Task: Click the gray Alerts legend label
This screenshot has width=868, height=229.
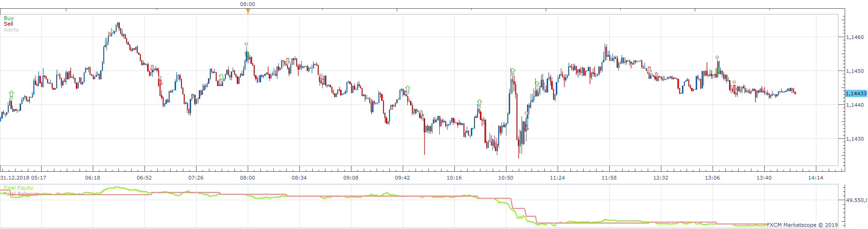Action: (11, 30)
